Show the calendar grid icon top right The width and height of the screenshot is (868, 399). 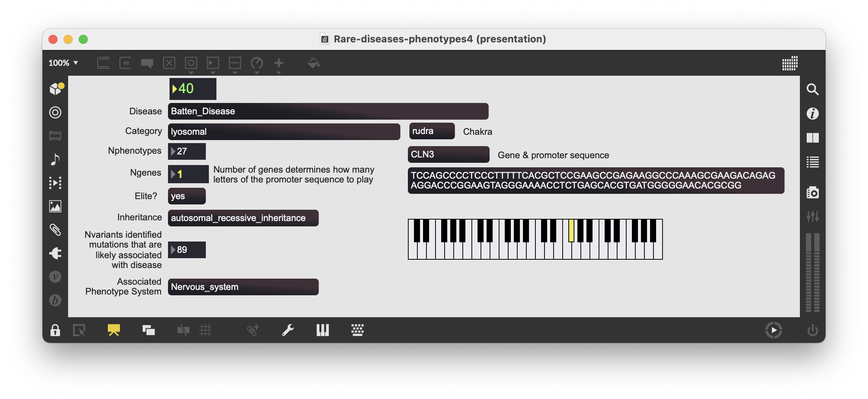pyautogui.click(x=790, y=63)
